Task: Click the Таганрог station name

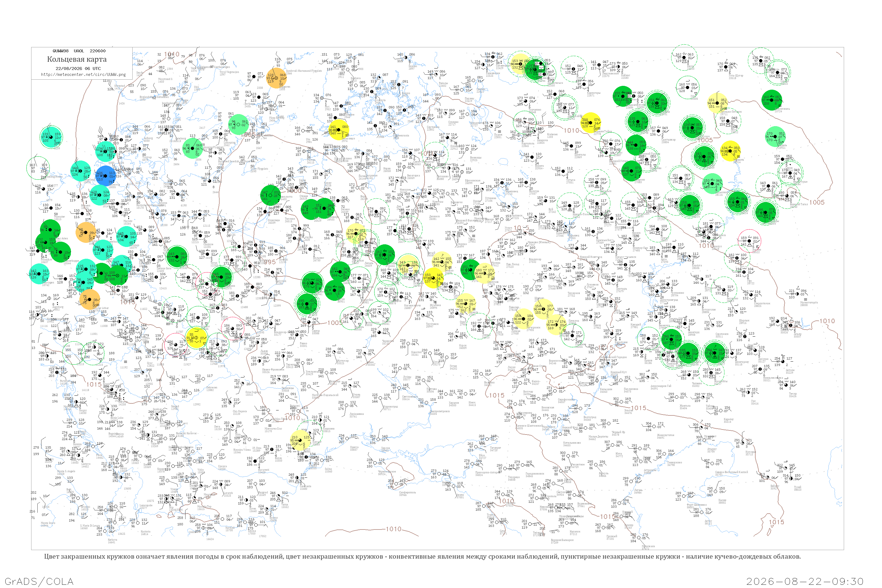Action: pos(495,448)
